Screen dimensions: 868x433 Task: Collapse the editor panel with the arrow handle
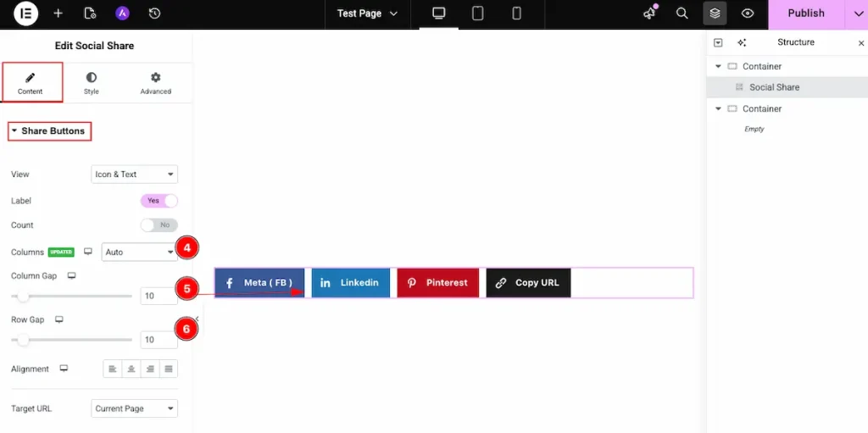point(197,319)
